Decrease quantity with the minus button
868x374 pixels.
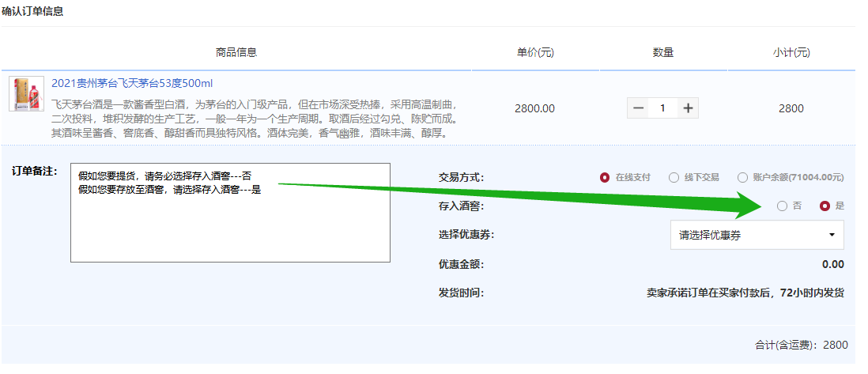(x=638, y=108)
